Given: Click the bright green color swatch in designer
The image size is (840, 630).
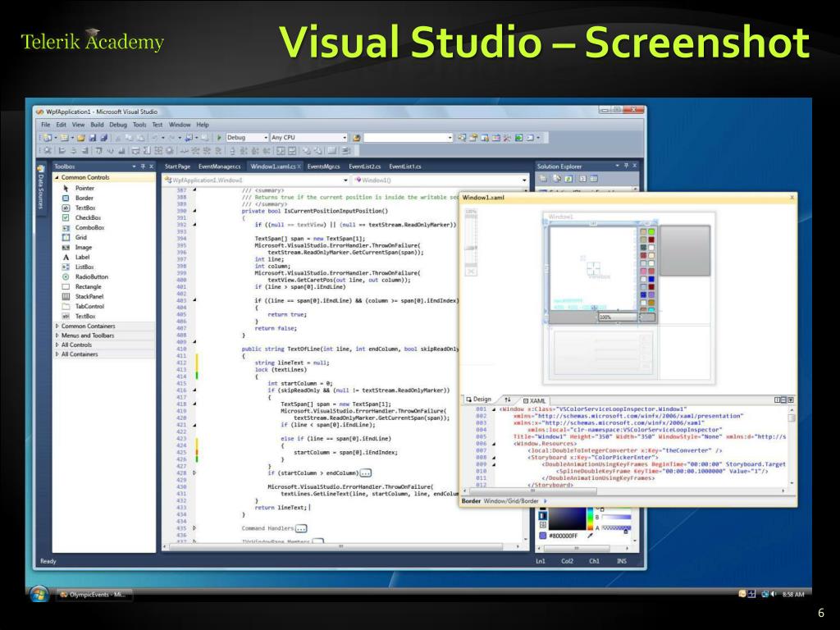Looking at the screenshot, I should pos(651,232).
